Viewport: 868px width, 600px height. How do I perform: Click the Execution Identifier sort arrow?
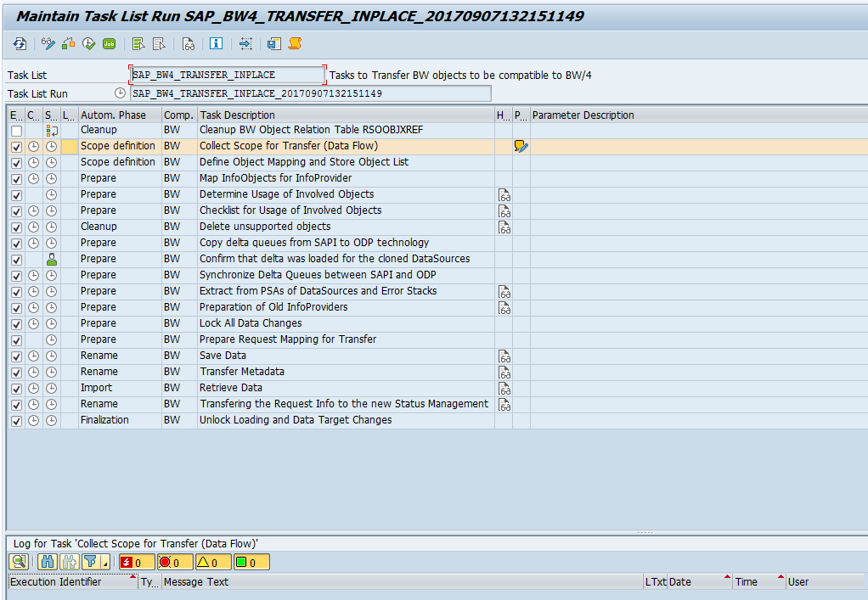click(132, 576)
